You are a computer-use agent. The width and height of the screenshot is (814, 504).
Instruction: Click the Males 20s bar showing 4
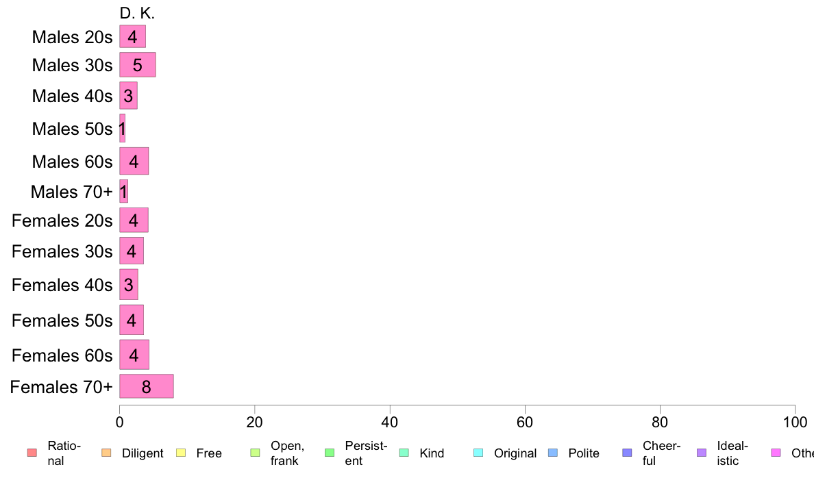point(132,36)
